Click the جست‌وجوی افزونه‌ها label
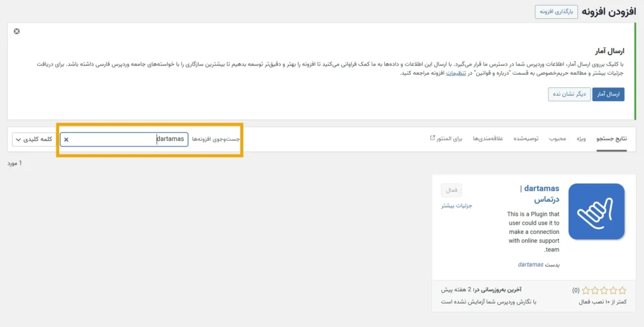 pyautogui.click(x=216, y=139)
